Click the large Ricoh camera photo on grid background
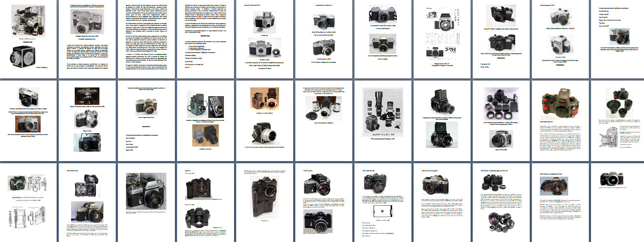The height and width of the screenshot is (242, 644). click(x=146, y=191)
